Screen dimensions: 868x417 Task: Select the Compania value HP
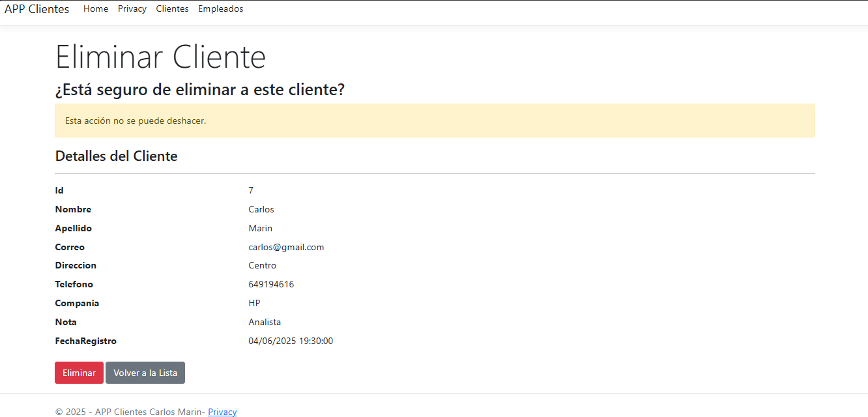[254, 303]
